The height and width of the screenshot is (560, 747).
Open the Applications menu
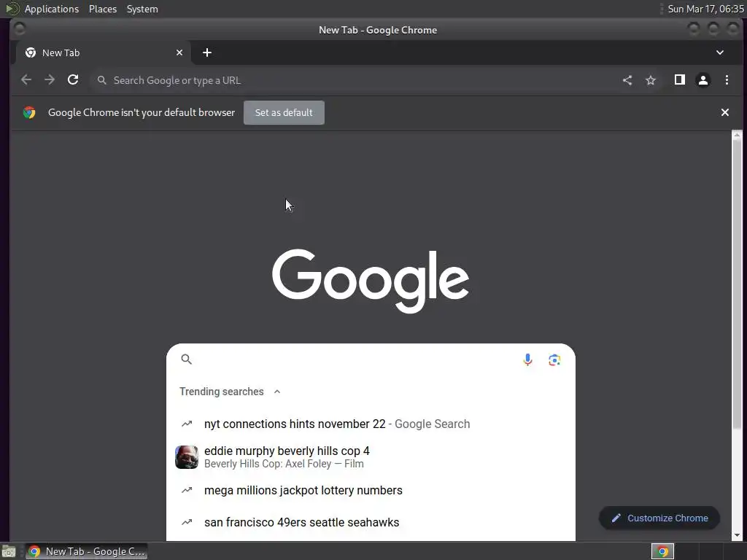(52, 9)
